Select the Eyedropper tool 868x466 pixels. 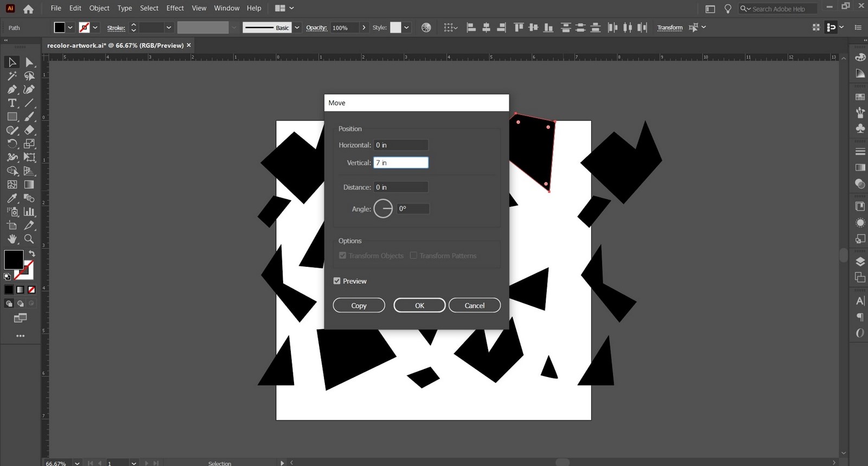[x=12, y=198]
